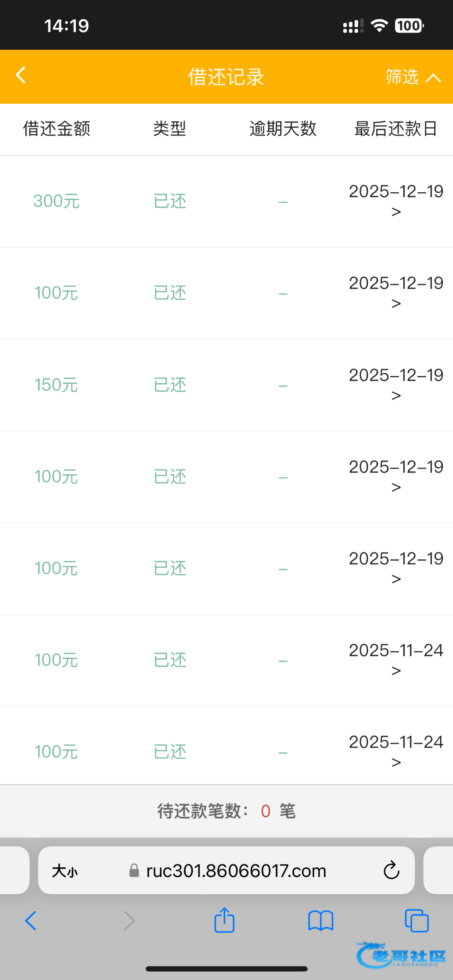The image size is (453, 980).
Task: Tap the lock icon in address bar
Action: pos(134,871)
